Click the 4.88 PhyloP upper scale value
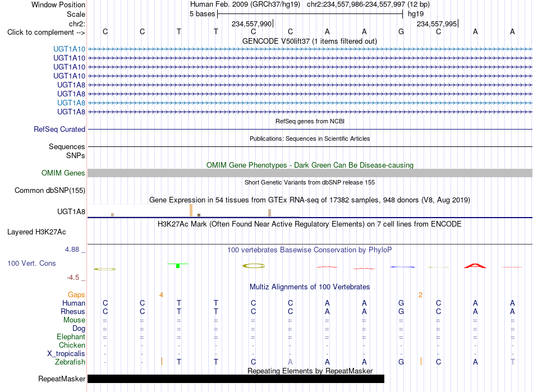 click(x=72, y=250)
